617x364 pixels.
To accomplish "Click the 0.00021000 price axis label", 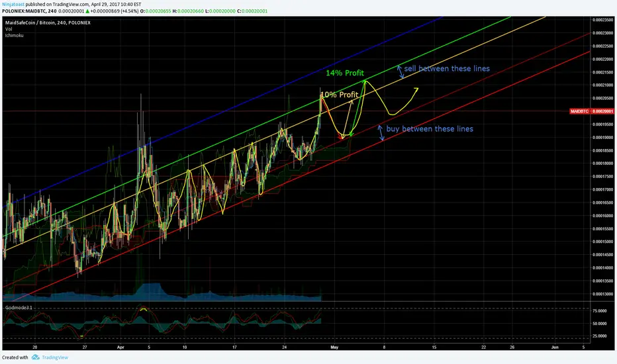I will (x=604, y=85).
